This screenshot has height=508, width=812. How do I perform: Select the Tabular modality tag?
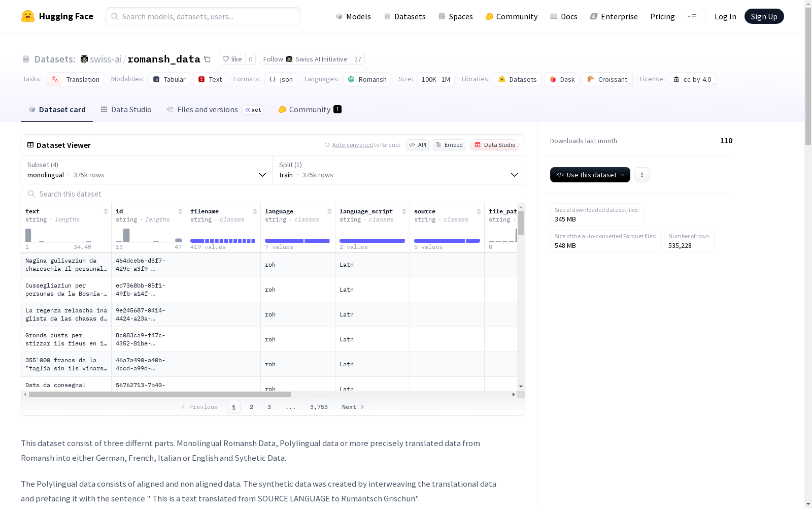[x=170, y=79]
